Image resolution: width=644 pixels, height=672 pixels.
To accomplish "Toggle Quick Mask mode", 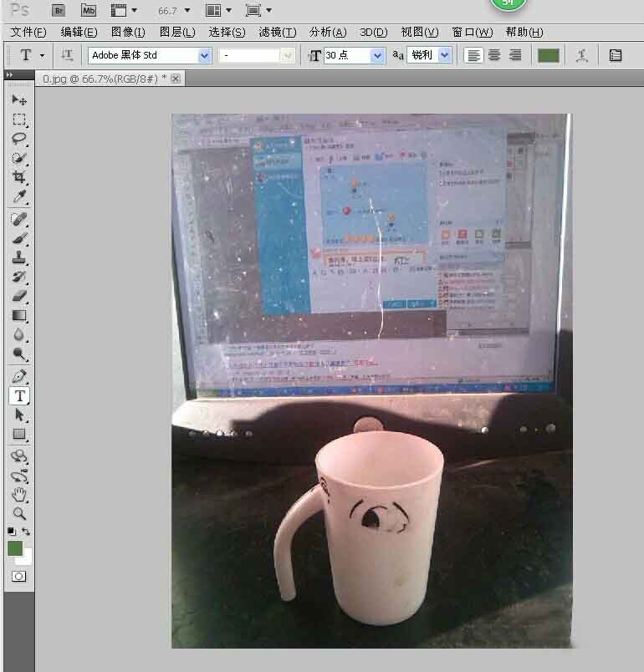I will coord(18,577).
